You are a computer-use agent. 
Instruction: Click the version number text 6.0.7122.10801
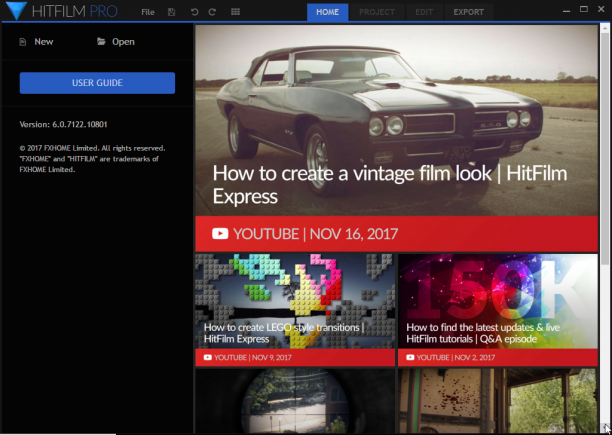(x=80, y=124)
